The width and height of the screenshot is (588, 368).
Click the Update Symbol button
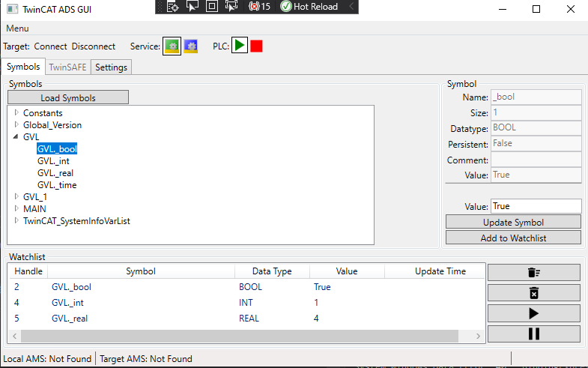pos(513,222)
